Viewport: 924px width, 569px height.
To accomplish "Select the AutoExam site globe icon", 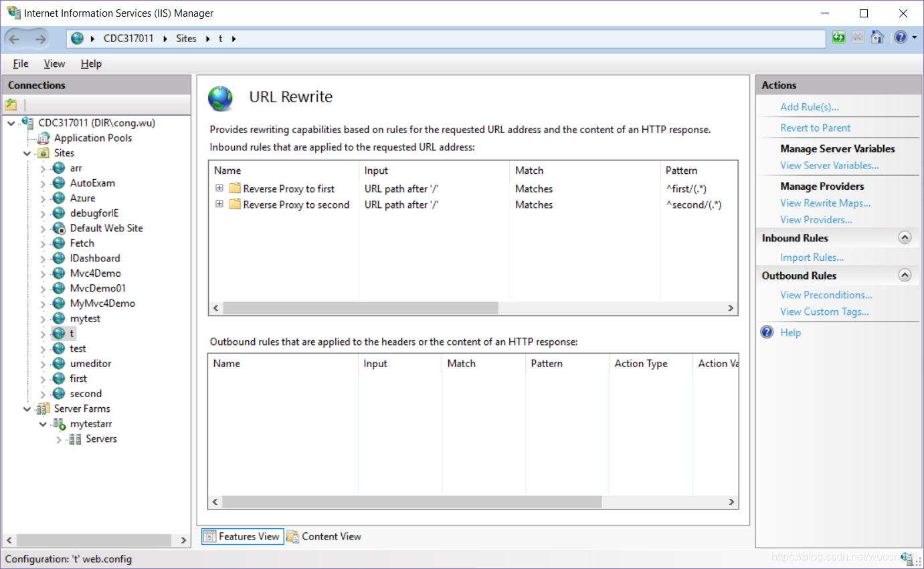I will 59,183.
